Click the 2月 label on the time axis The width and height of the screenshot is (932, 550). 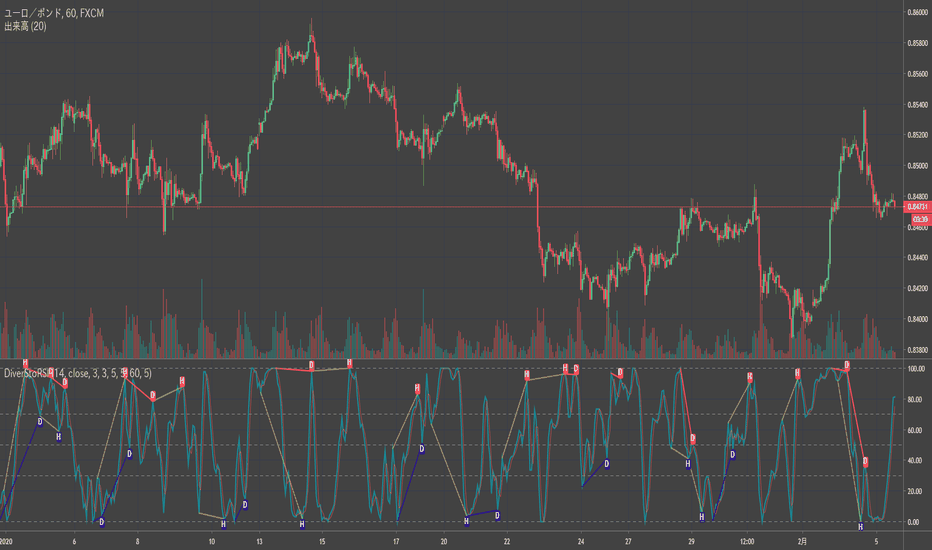(x=802, y=542)
